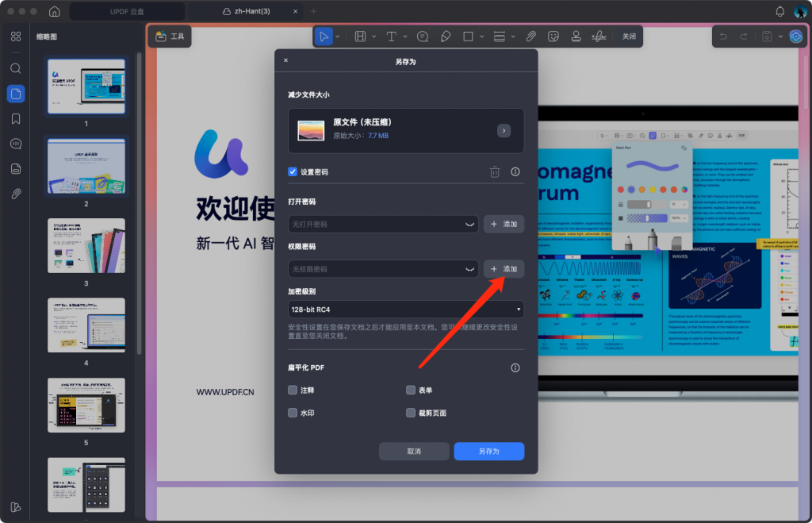This screenshot has height=523, width=812.
Task: Open the user avatar in title bar
Action: click(x=800, y=11)
